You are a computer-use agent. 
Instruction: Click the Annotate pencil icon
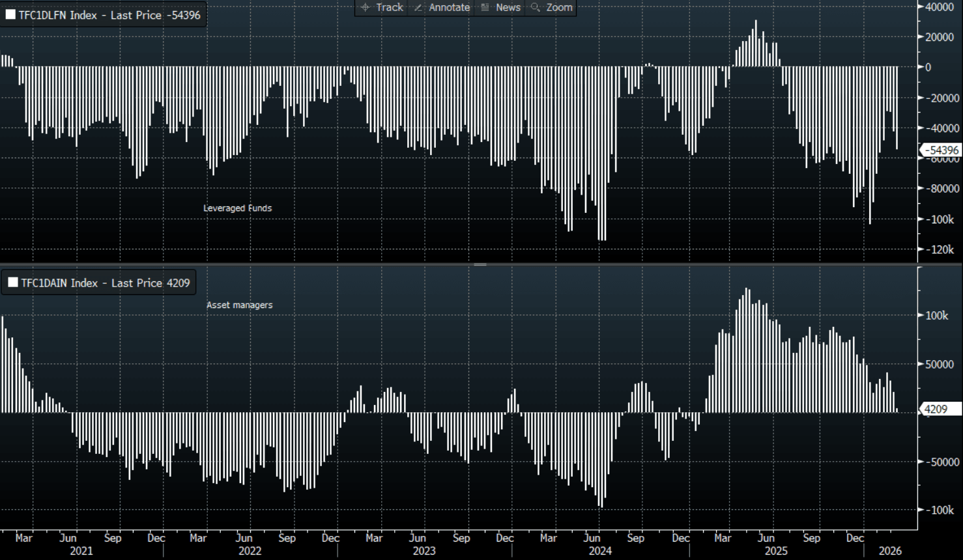(418, 7)
